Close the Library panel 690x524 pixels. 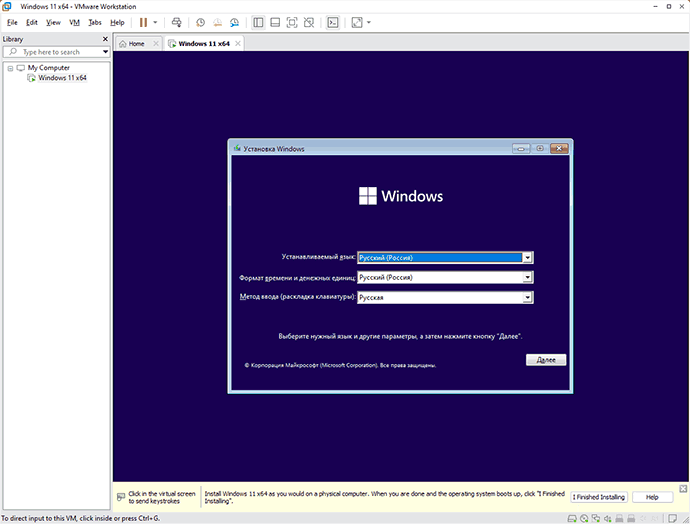(105, 39)
